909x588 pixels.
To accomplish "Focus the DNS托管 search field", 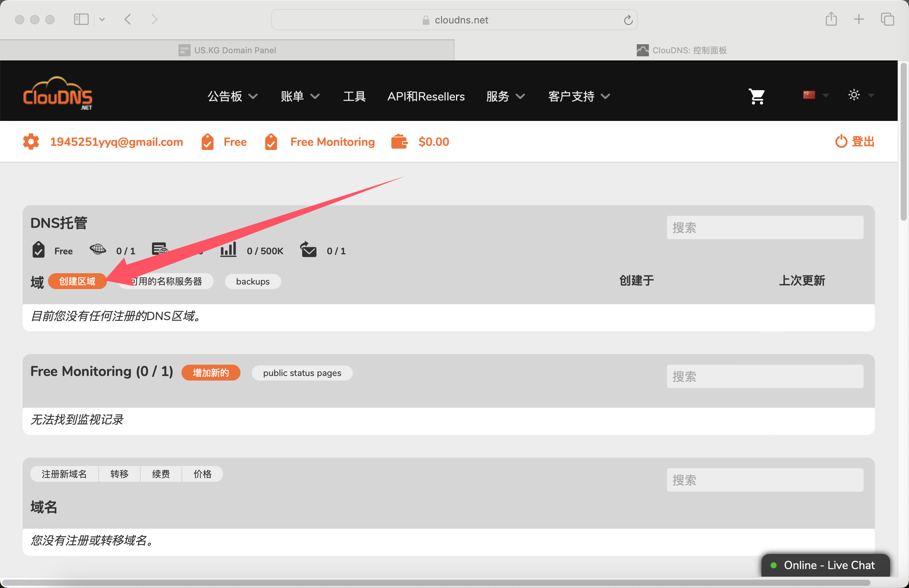I will (765, 227).
